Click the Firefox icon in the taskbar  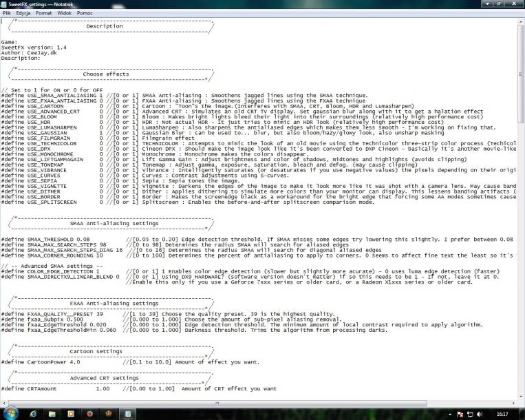click(x=89, y=413)
